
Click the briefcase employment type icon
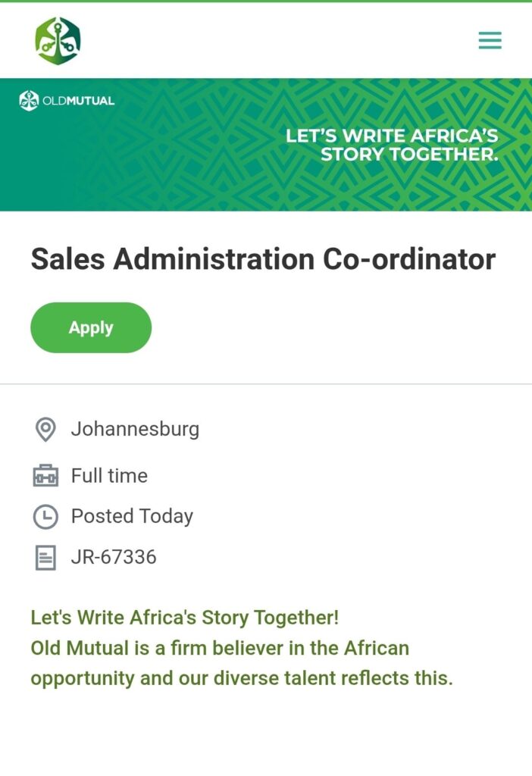tap(45, 476)
